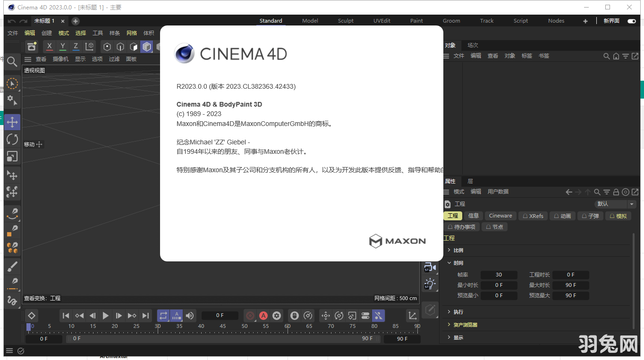The height and width of the screenshot is (360, 644).
Task: Click the record rotation keyframe icon
Action: coord(339,315)
